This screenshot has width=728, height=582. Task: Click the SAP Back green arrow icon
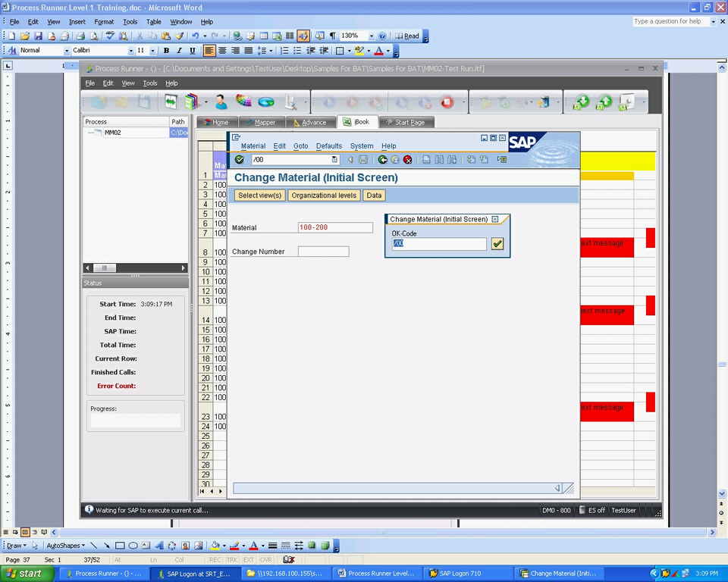click(x=383, y=160)
